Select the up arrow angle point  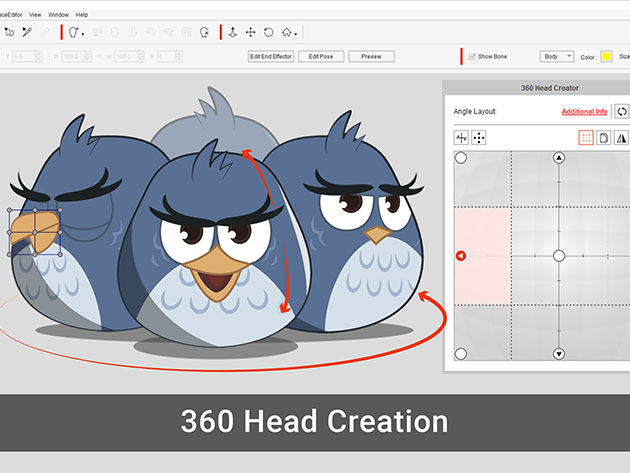pos(559,158)
